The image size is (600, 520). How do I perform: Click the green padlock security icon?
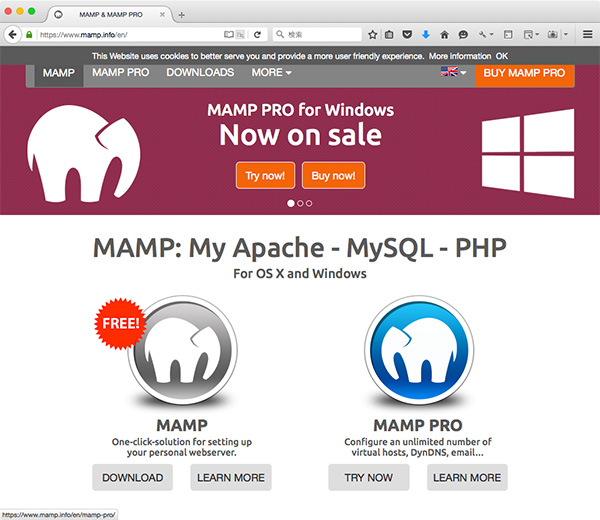(29, 35)
